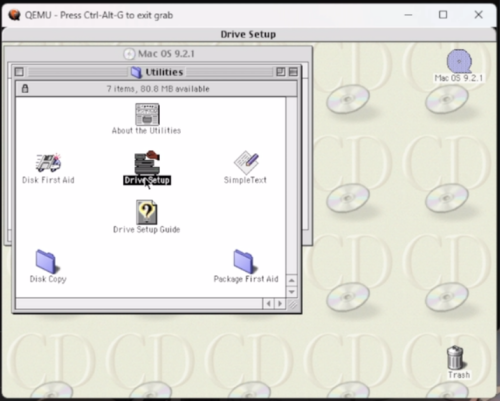Click the lock icon in Utilities info bar
Image resolution: width=500 pixels, height=401 pixels.
pos(25,89)
